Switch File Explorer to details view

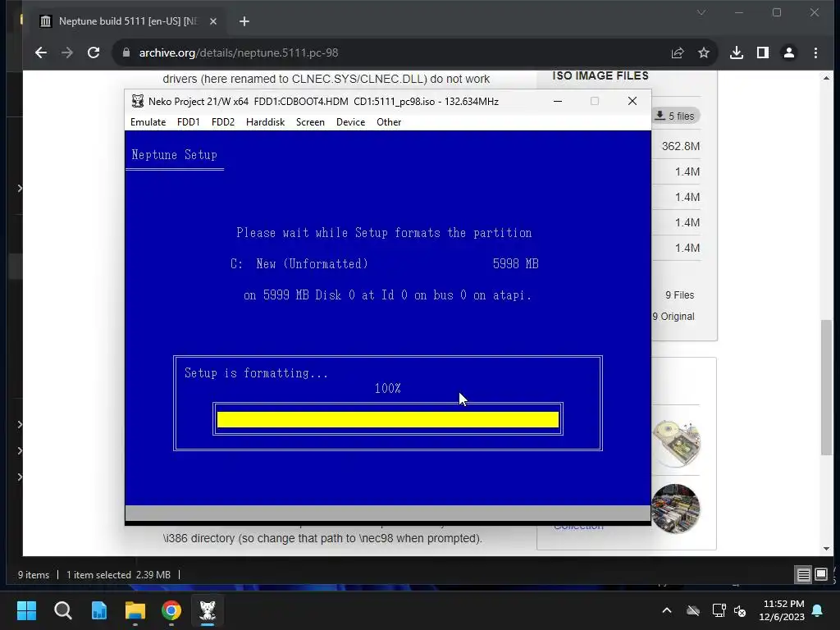[804, 575]
